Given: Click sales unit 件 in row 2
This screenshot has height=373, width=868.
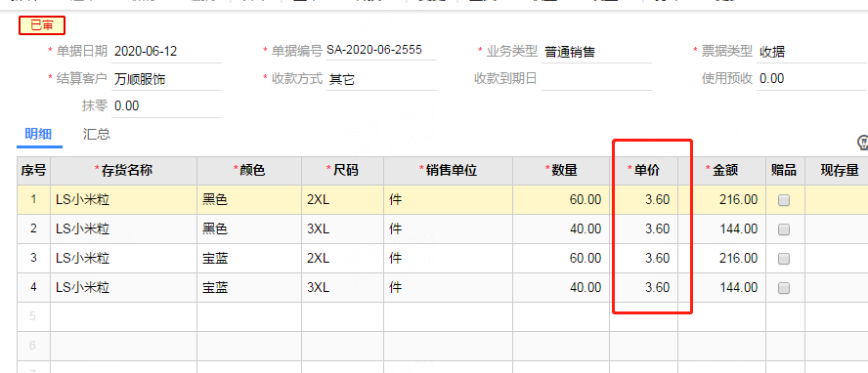Looking at the screenshot, I should (x=448, y=228).
